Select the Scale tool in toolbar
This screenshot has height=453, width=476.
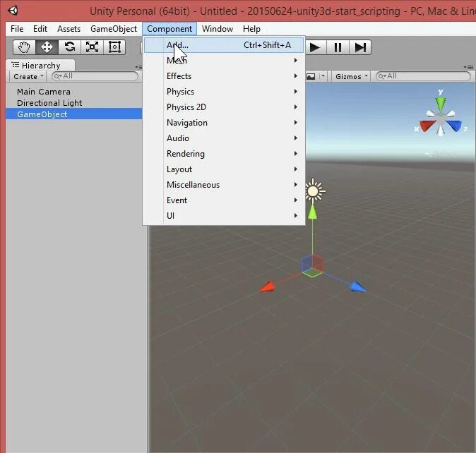click(x=92, y=47)
